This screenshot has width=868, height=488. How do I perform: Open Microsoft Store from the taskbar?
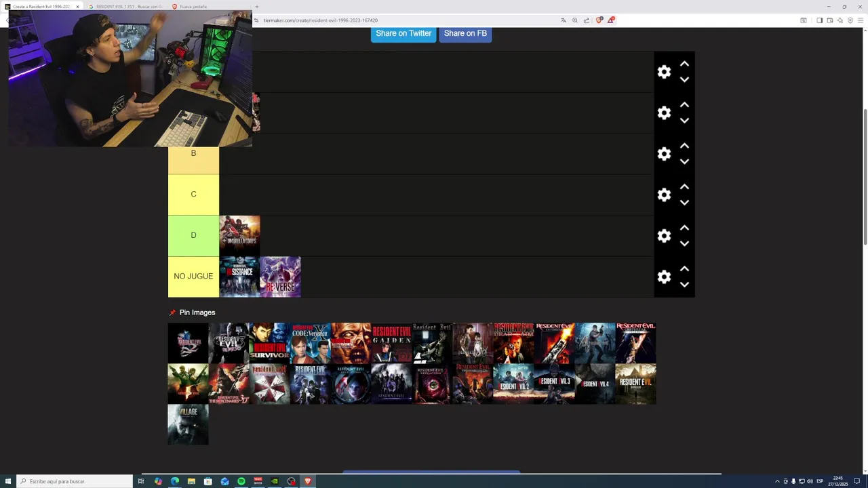pos(208,481)
